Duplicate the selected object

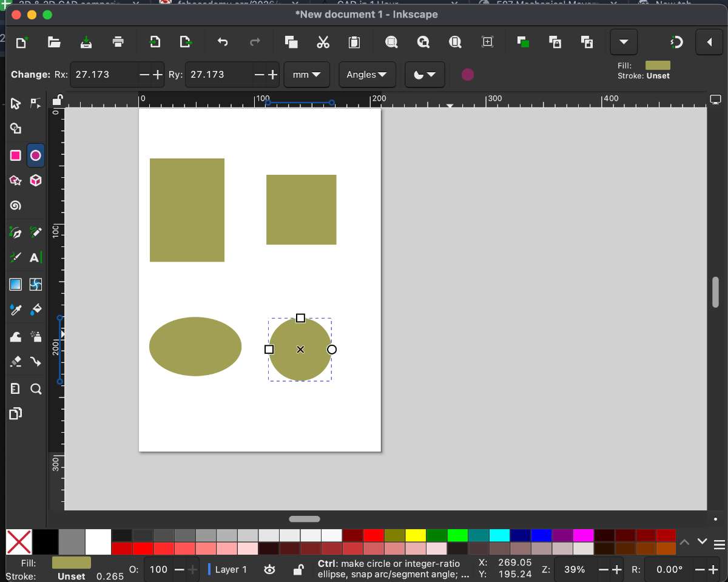pos(523,42)
